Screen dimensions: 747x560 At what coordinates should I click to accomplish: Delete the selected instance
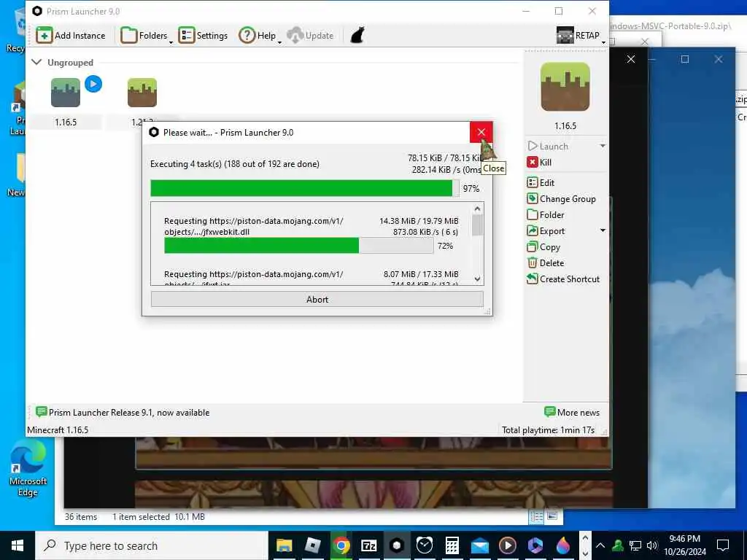coord(546,262)
